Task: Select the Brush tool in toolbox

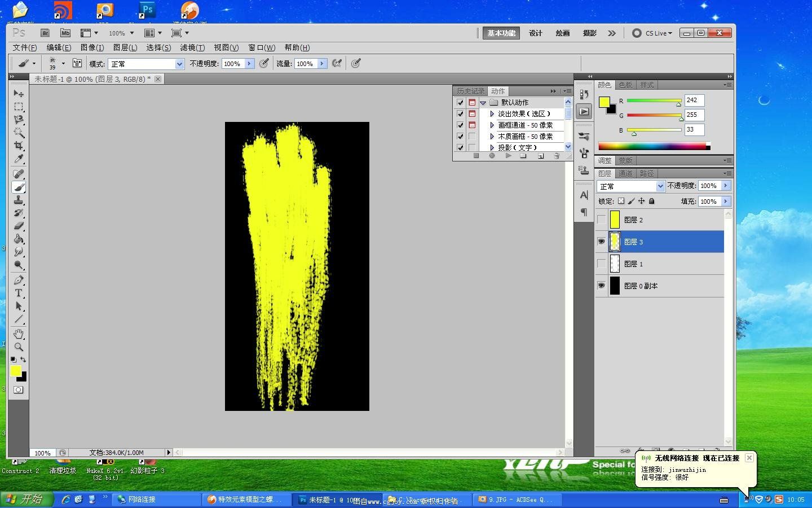Action: click(19, 187)
